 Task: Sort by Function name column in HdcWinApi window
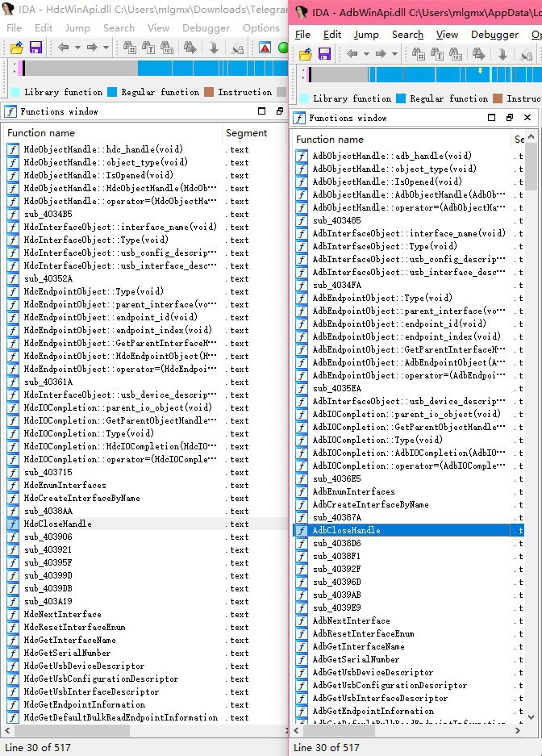(x=112, y=132)
